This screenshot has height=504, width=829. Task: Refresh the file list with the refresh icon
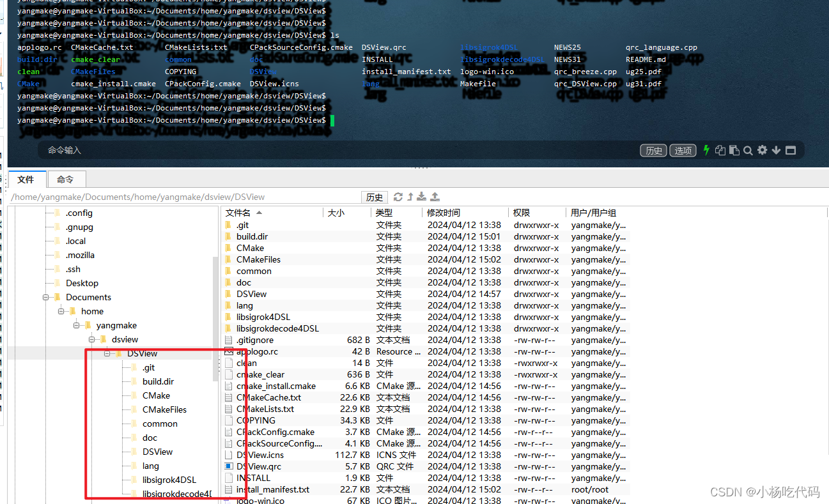398,197
